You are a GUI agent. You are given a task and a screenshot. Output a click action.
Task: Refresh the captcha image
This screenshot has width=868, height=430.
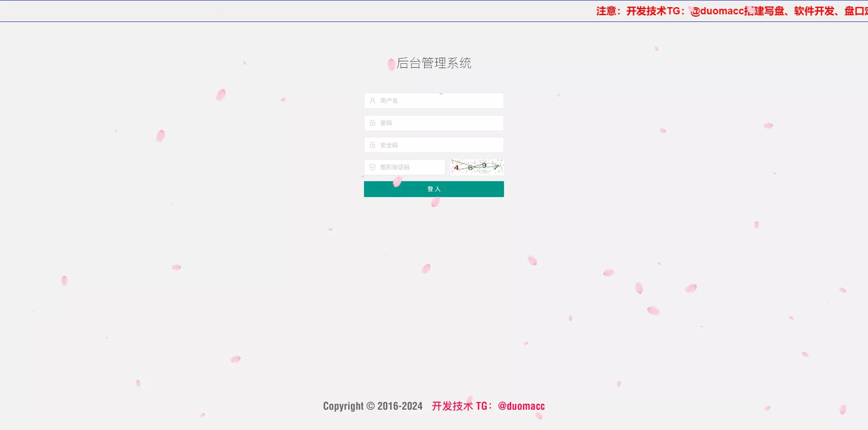(477, 167)
